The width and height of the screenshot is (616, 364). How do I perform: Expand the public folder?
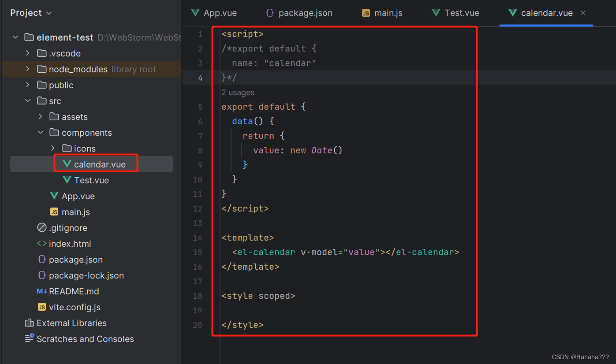(28, 85)
